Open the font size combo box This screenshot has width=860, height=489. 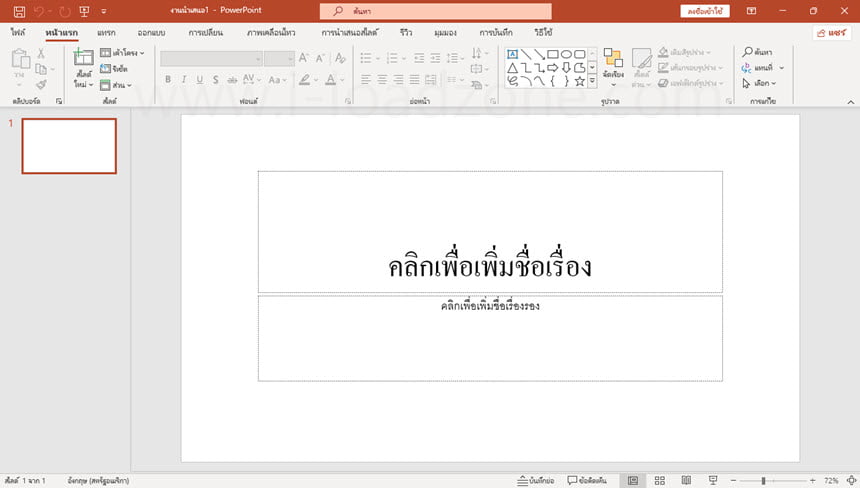pyautogui.click(x=279, y=58)
